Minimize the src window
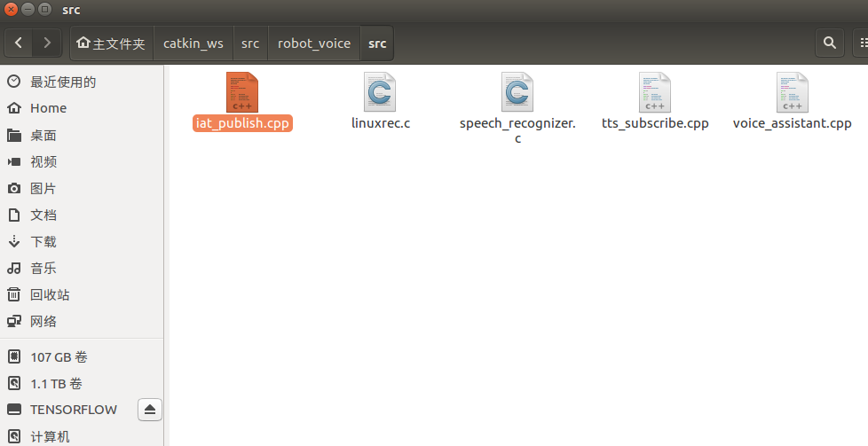868x446 pixels. coord(28,10)
